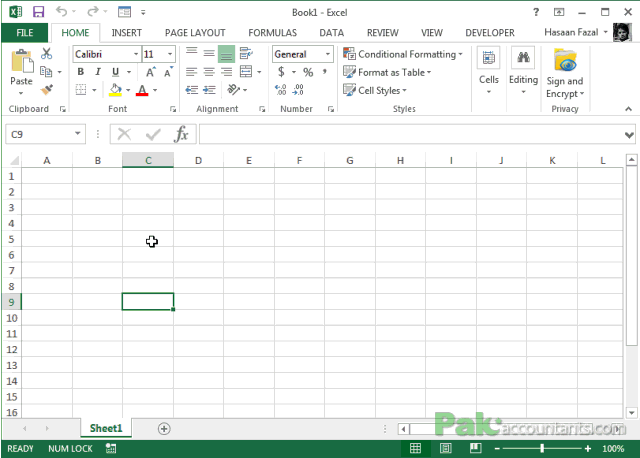Apply middle align to cell
Image resolution: width=640 pixels, height=458 pixels.
pos(209,53)
